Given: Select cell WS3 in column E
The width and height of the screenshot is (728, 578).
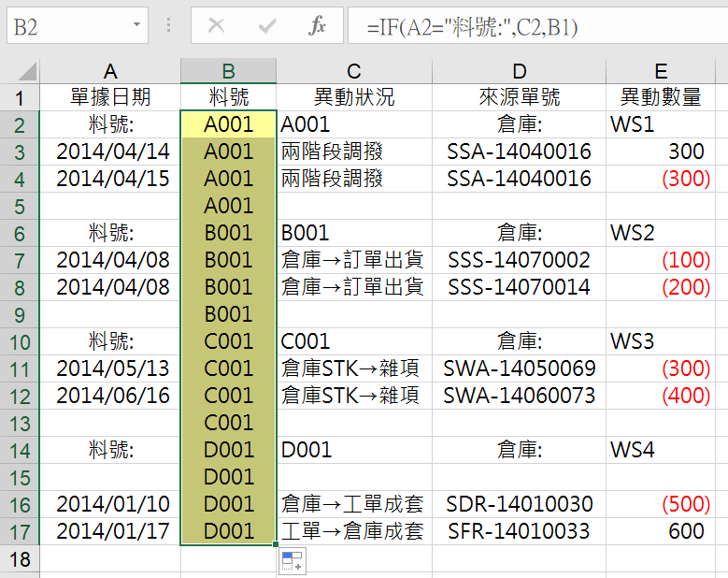Looking at the screenshot, I should point(661,342).
